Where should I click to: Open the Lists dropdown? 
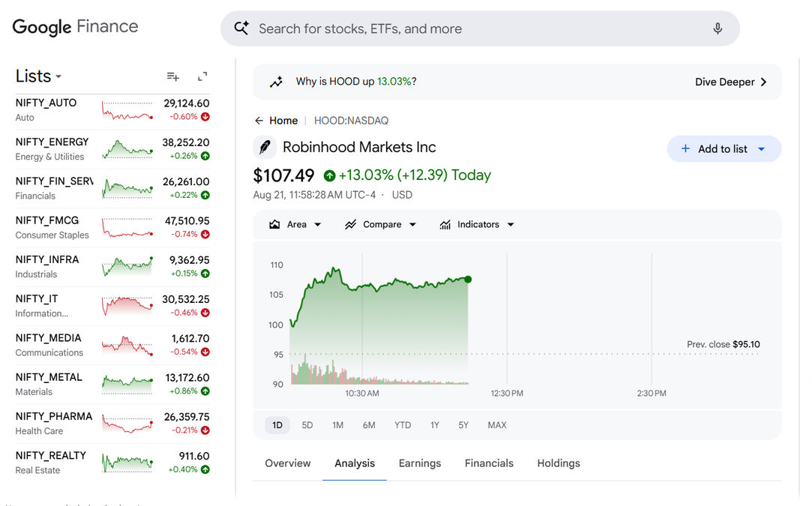39,76
